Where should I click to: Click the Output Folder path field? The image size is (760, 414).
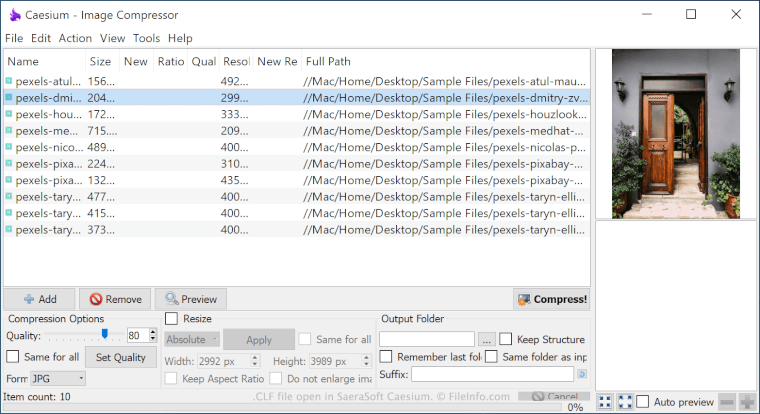(427, 339)
